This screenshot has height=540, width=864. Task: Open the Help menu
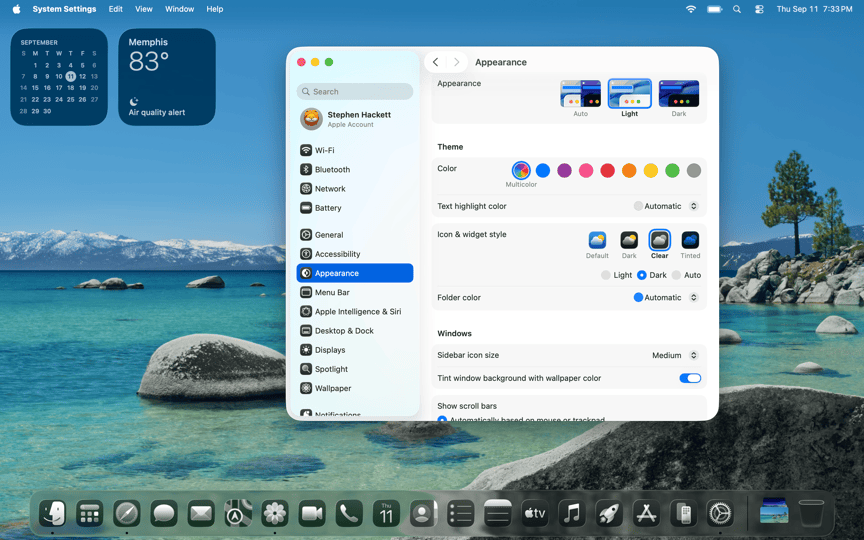(x=215, y=9)
